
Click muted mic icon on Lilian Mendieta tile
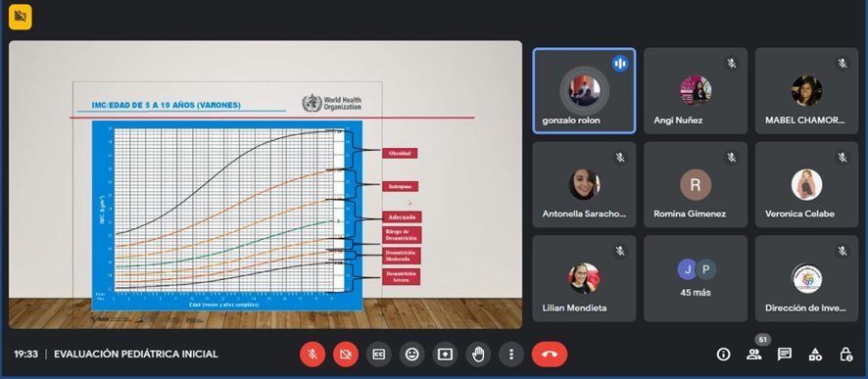pos(620,251)
